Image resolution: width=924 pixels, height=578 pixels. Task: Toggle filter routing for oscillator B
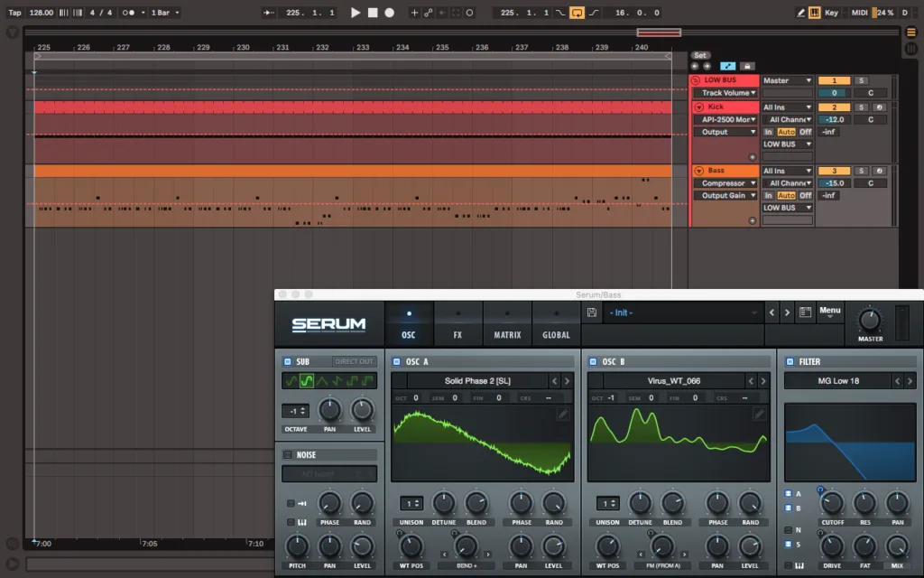click(x=788, y=508)
